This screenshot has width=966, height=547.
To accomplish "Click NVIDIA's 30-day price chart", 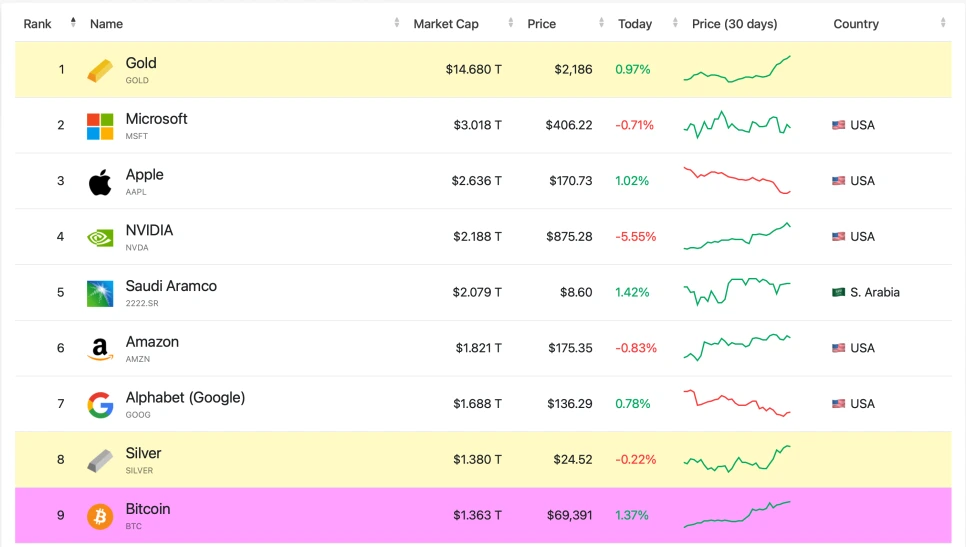I will point(737,237).
